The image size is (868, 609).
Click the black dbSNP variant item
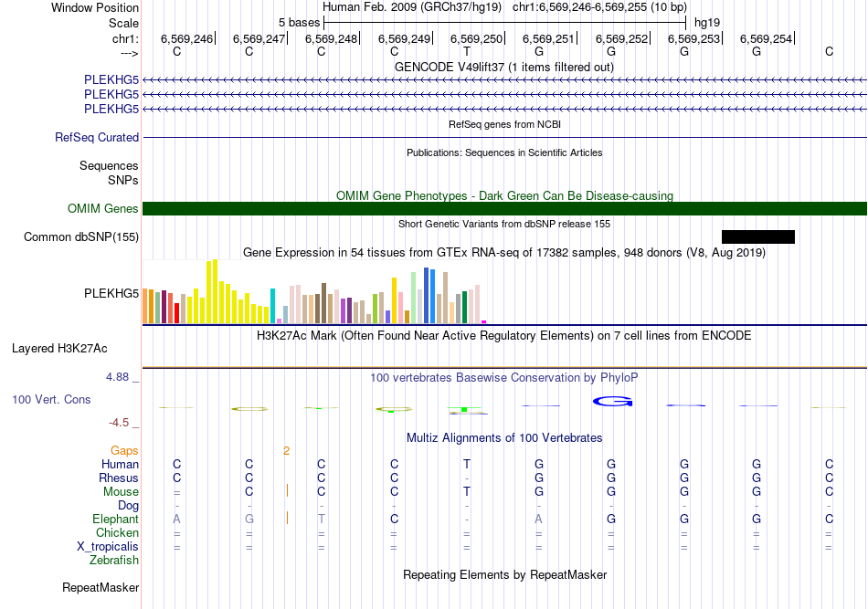click(758, 236)
